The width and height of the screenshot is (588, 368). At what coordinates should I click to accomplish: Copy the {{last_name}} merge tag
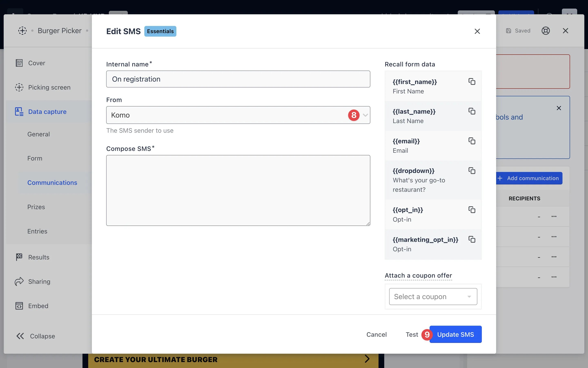click(472, 111)
